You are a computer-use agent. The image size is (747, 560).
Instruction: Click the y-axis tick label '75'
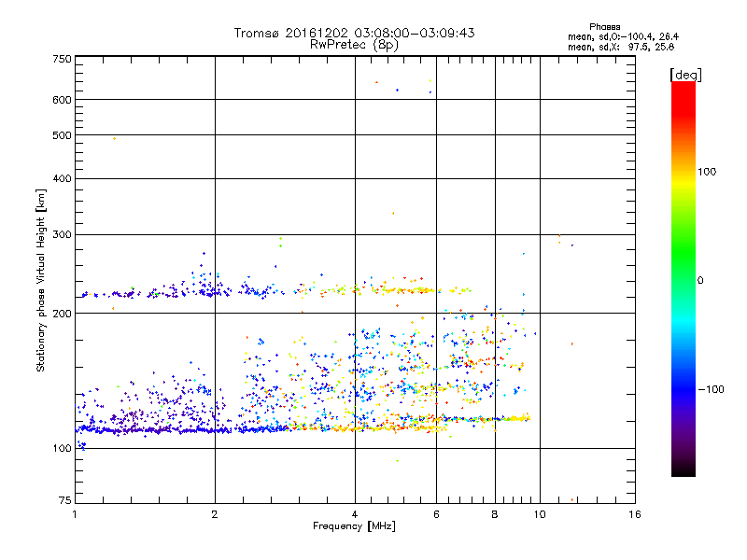coord(65,500)
